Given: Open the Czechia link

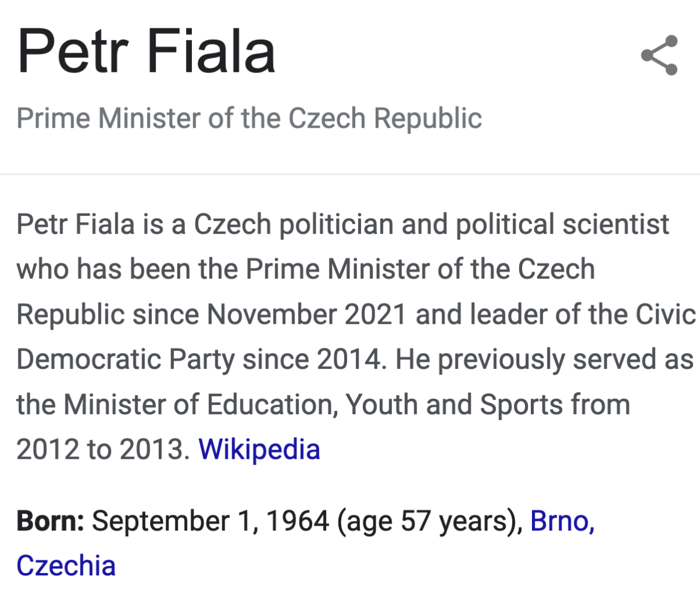Looking at the screenshot, I should (x=66, y=565).
